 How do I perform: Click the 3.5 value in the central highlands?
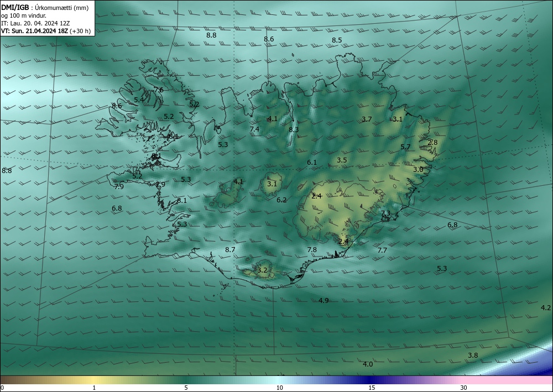click(x=342, y=160)
